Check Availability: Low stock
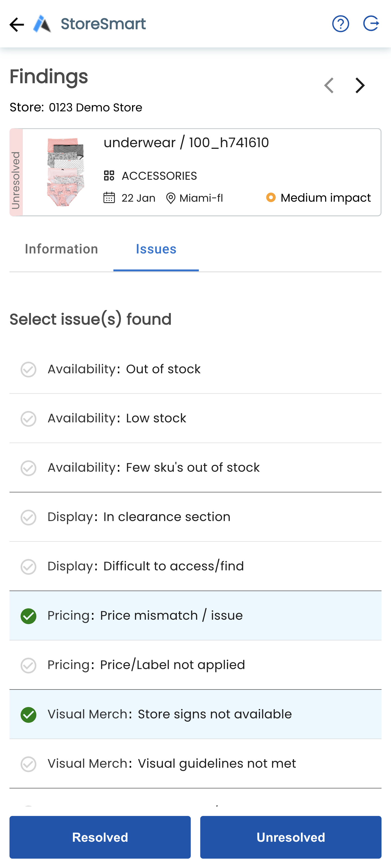The height and width of the screenshot is (868, 391). [x=28, y=419]
